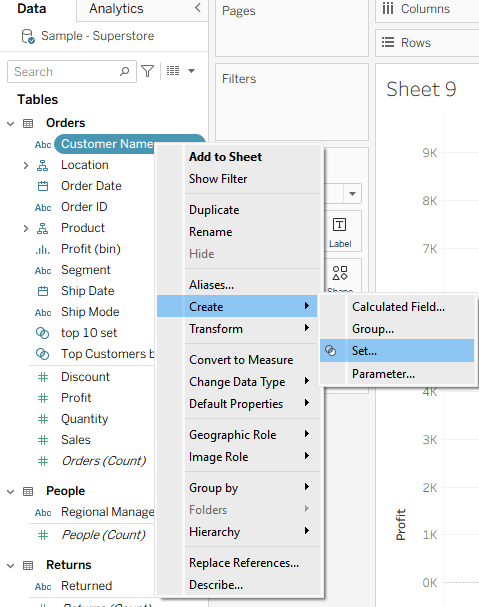This screenshot has width=479, height=607.
Task: Click the Top Customers set icon
Action: click(x=42, y=354)
